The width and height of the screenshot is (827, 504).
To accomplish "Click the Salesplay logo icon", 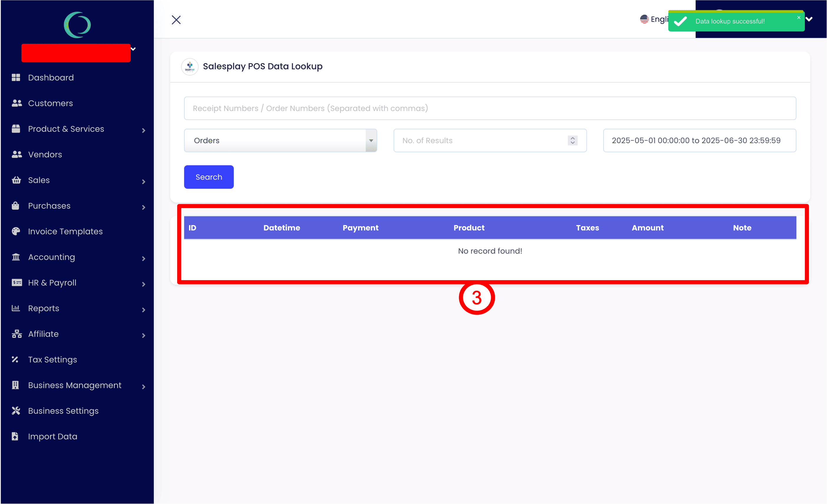I will pyautogui.click(x=190, y=66).
